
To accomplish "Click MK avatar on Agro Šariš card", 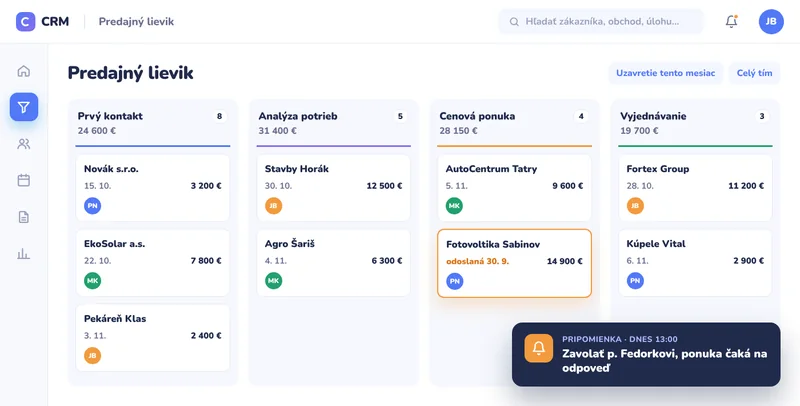I will click(273, 281).
